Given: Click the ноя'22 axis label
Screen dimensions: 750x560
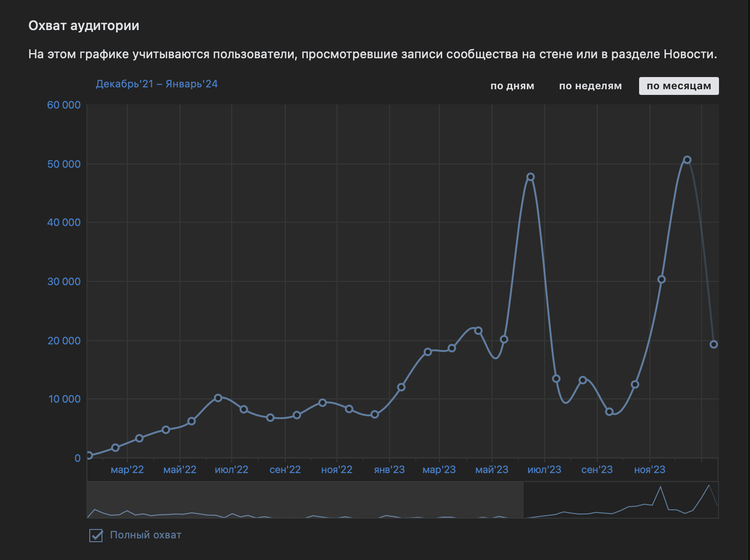Looking at the screenshot, I should click(x=337, y=470).
